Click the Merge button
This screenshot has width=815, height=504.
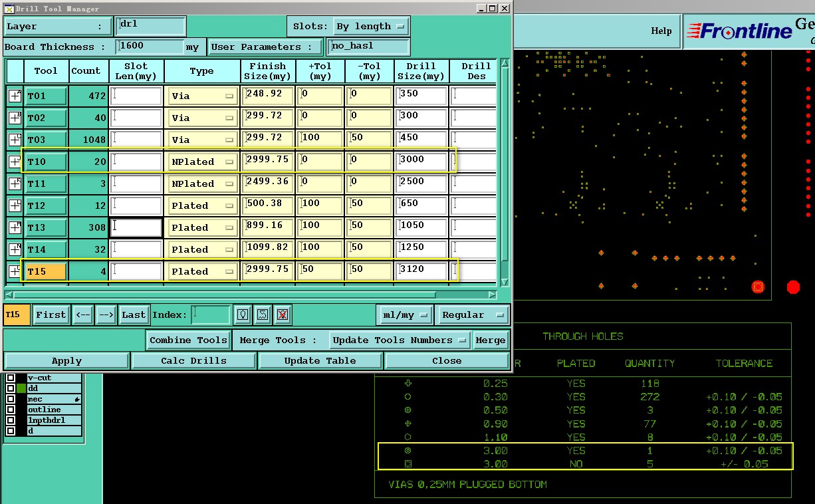(x=491, y=340)
